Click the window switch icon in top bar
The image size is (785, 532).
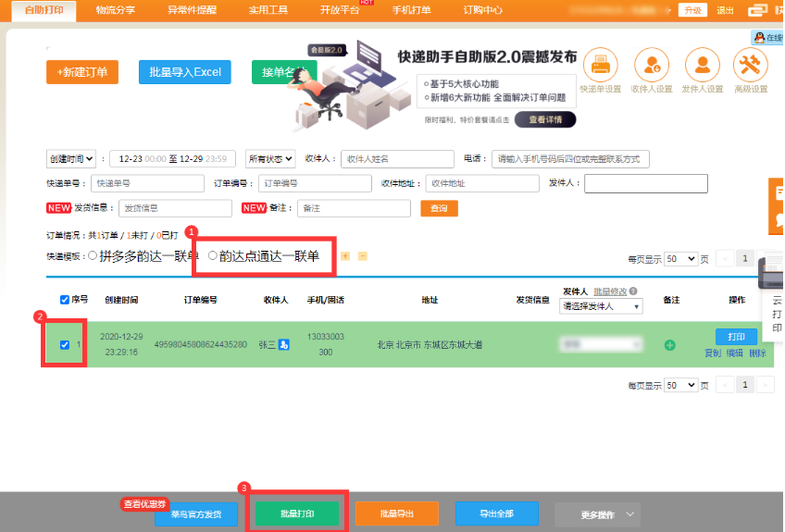(x=757, y=10)
